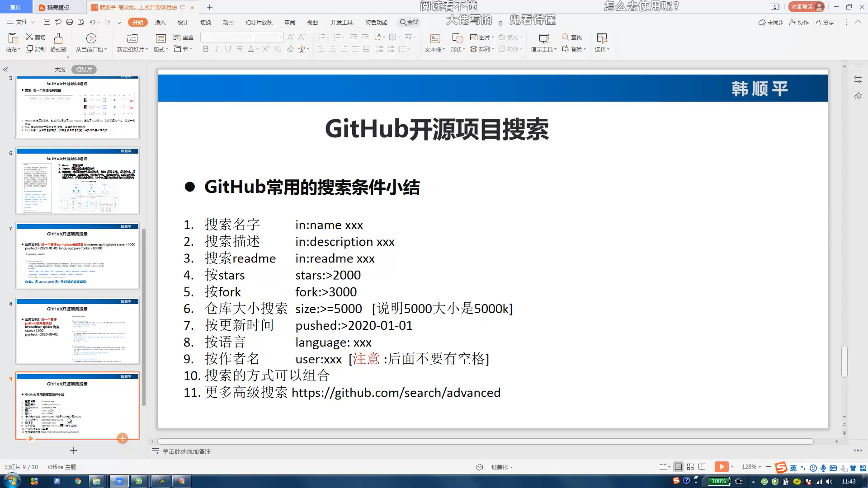
Task: Open the Select (选择) tool dropdown
Action: coord(602,42)
